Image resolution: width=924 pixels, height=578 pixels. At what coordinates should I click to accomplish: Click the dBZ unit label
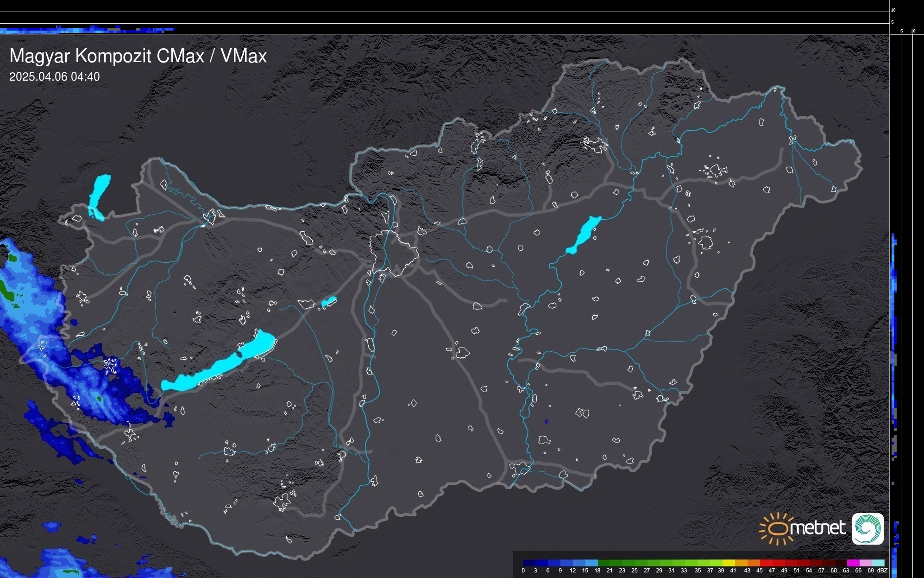click(882, 571)
